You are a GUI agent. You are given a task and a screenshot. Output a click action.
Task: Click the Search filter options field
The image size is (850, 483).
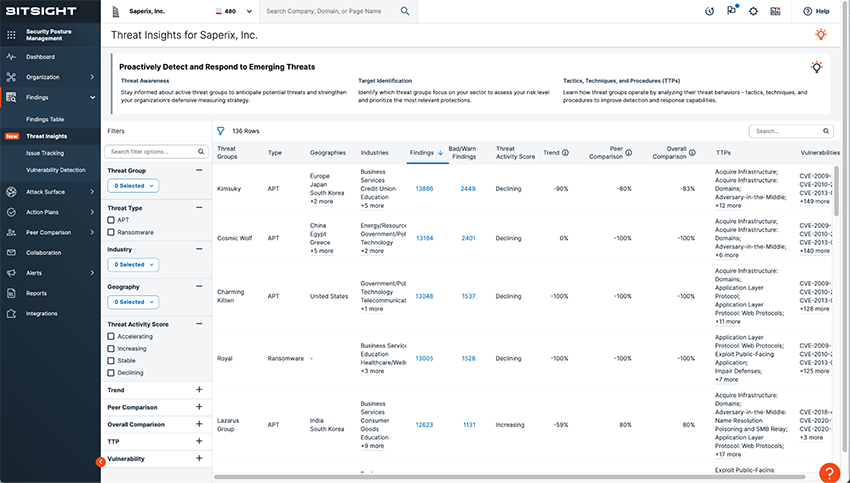(x=156, y=152)
